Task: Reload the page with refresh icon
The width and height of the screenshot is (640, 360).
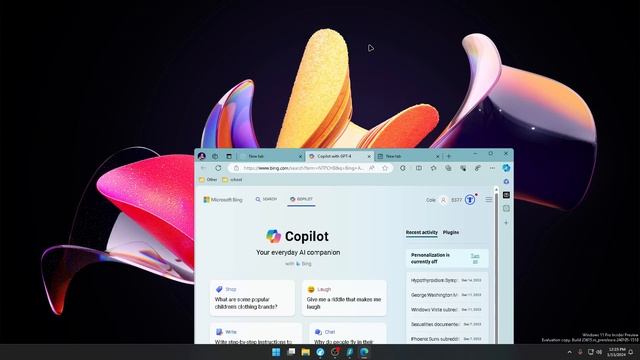Action: pyautogui.click(x=218, y=168)
